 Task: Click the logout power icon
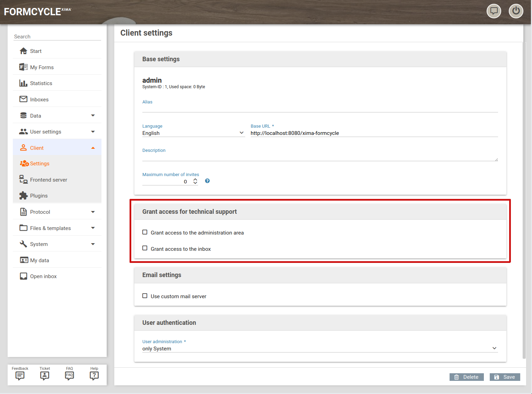(x=516, y=11)
